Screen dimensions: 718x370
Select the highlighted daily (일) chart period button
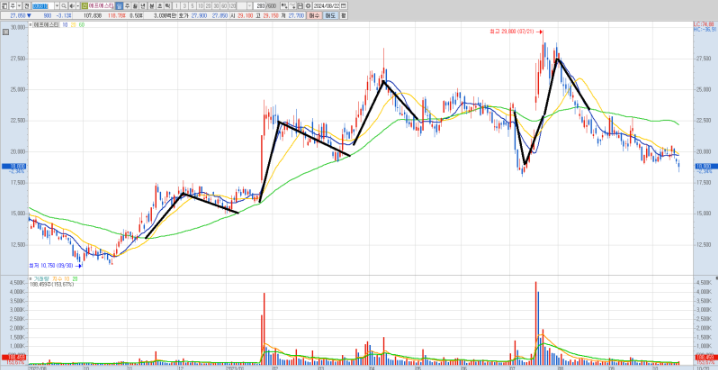tap(119, 6)
